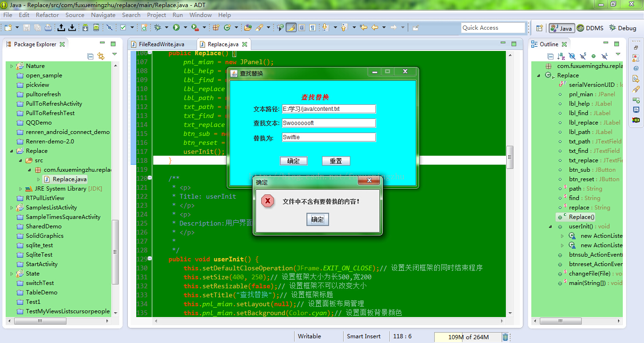The height and width of the screenshot is (343, 644).
Task: Toggle Link with Editor in Package Explorer
Action: click(101, 56)
